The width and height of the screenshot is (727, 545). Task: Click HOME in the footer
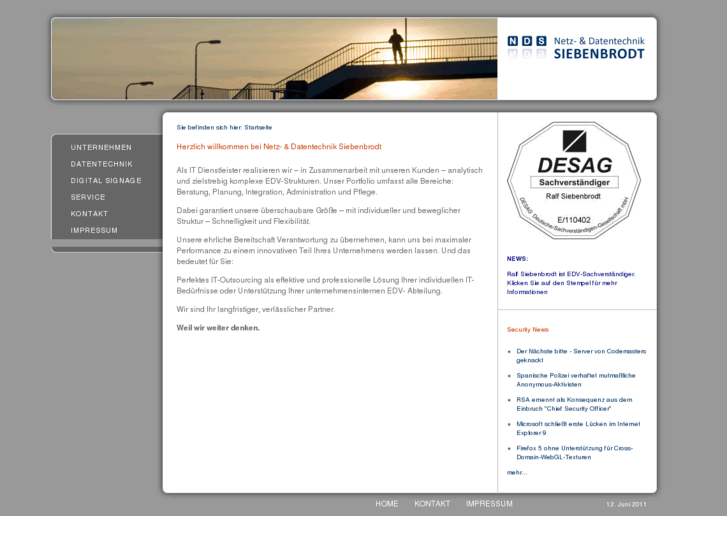387,504
